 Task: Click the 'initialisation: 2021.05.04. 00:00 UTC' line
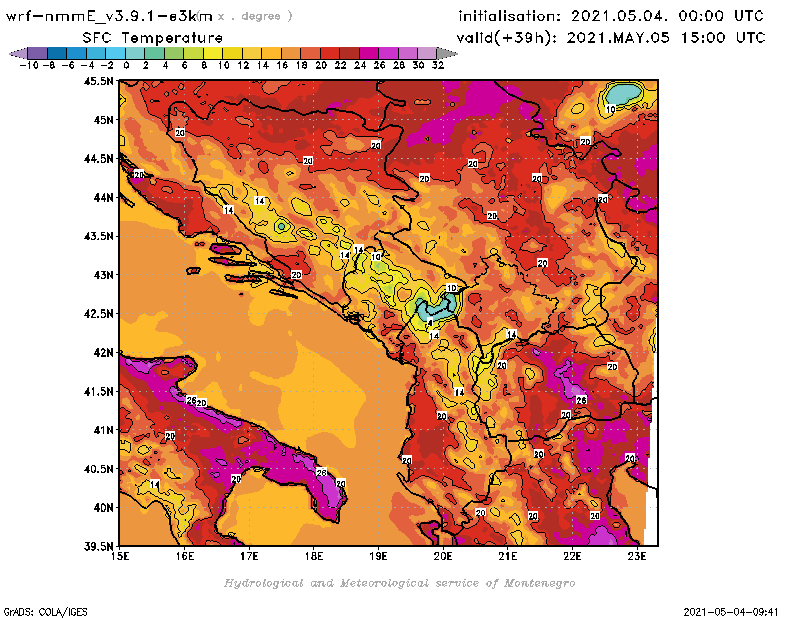click(611, 16)
